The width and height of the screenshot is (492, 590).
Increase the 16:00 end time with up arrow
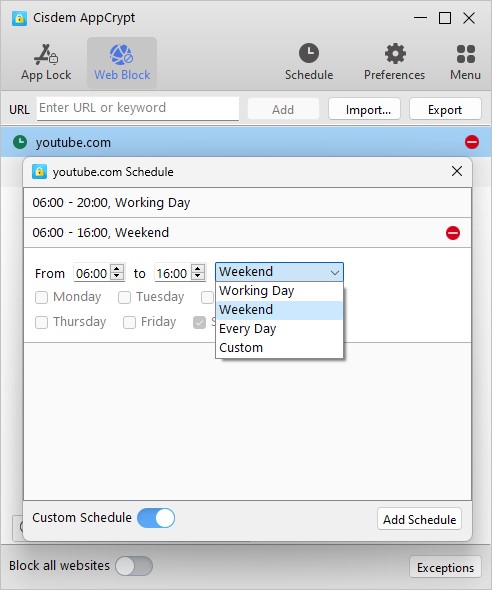pyautogui.click(x=198, y=269)
